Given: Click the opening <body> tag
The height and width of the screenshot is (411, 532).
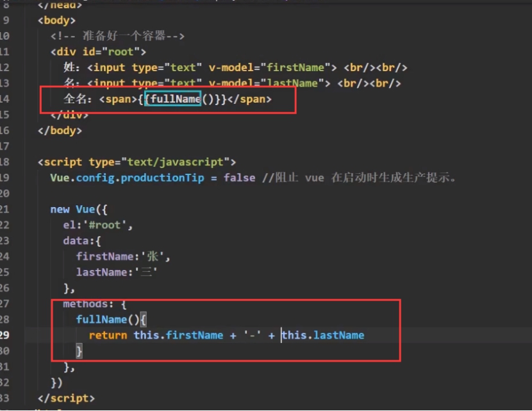Looking at the screenshot, I should [56, 21].
